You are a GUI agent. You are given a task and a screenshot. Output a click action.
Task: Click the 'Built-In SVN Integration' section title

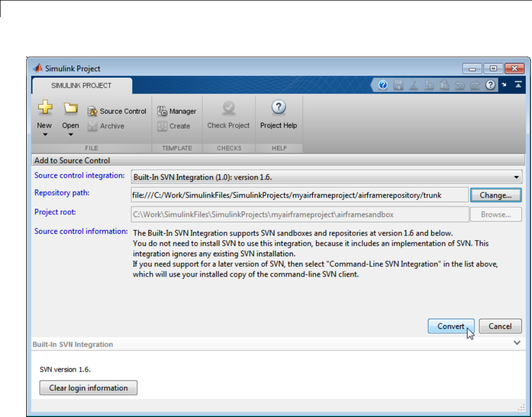click(73, 344)
